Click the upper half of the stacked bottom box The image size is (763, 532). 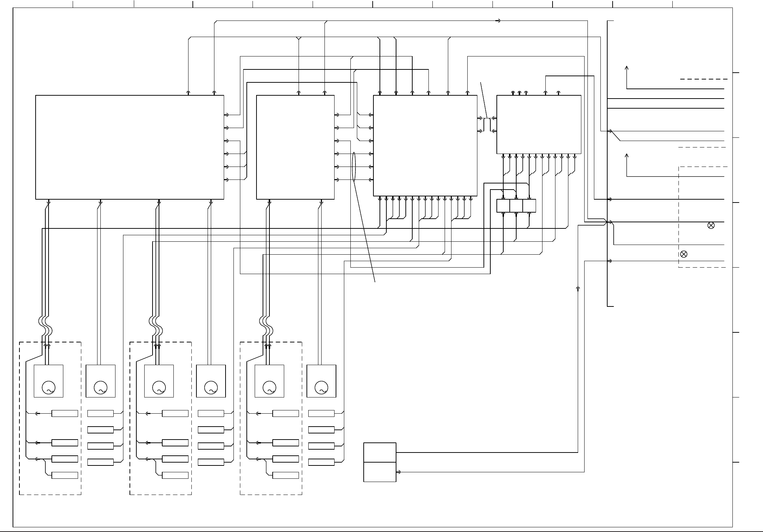(380, 453)
